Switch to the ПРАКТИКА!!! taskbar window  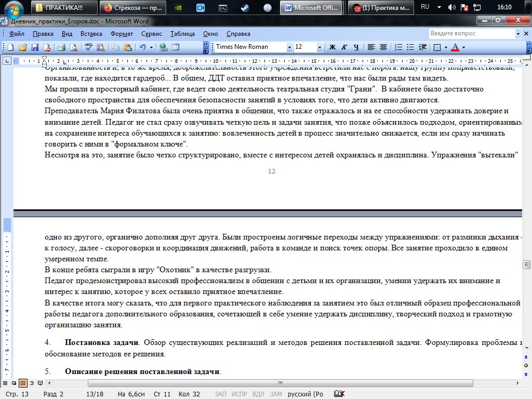click(64, 8)
